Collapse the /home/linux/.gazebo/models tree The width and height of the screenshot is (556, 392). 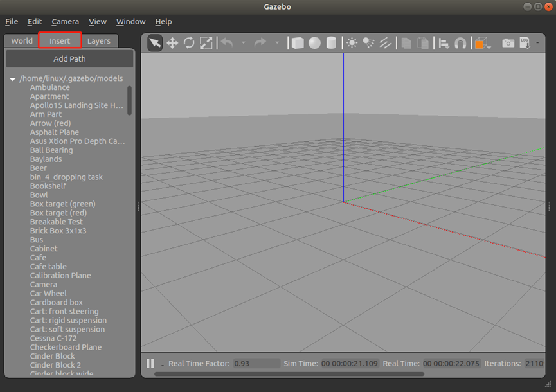tap(13, 78)
